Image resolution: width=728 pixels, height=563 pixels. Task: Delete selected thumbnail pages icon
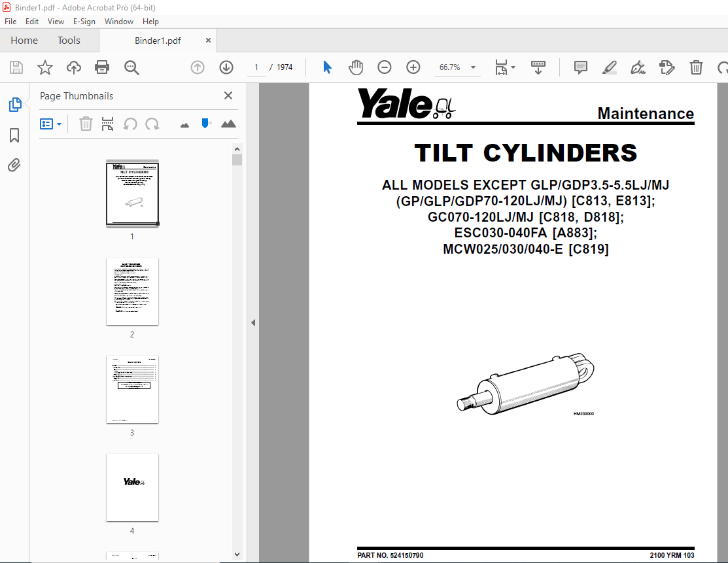86,124
